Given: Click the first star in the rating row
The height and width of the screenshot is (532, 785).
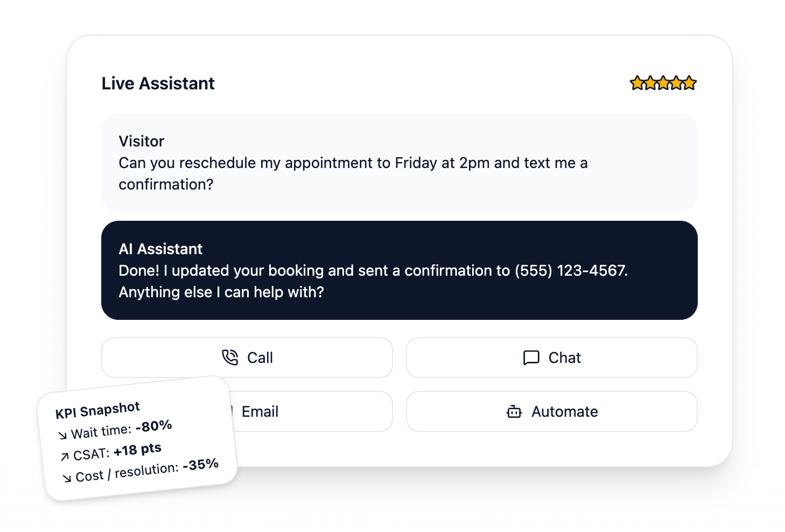Looking at the screenshot, I should click(x=637, y=83).
